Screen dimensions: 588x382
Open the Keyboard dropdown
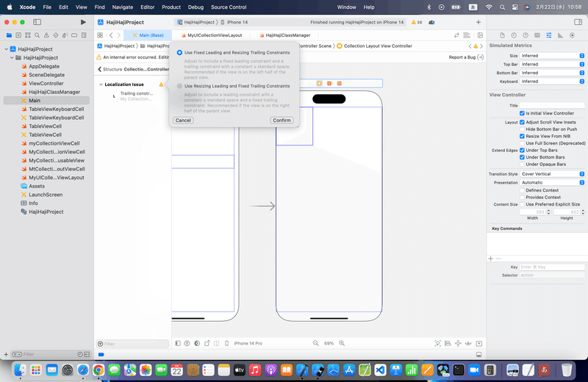(x=552, y=82)
